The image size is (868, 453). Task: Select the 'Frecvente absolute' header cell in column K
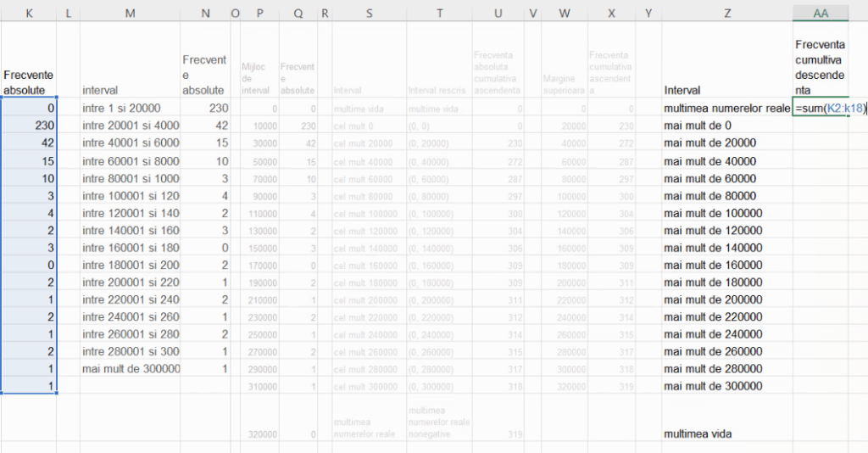click(x=30, y=82)
